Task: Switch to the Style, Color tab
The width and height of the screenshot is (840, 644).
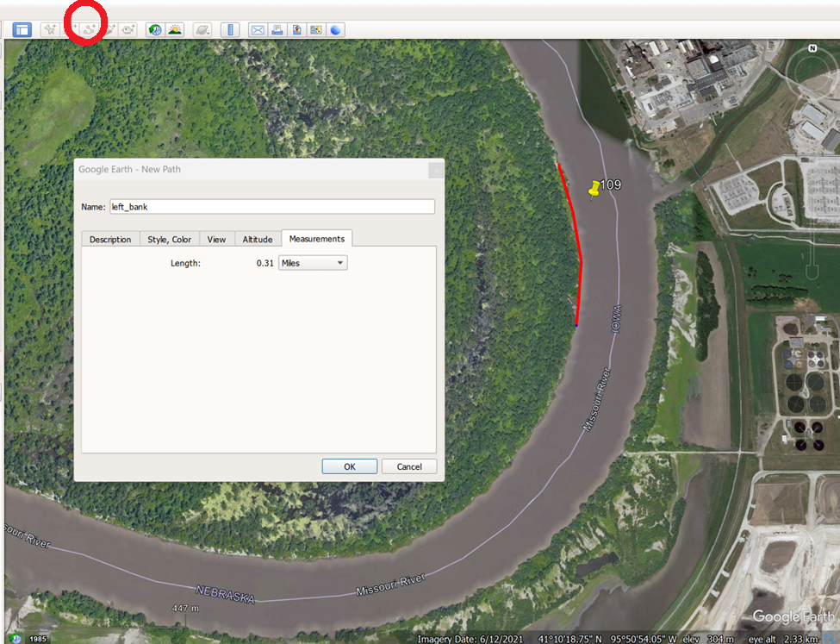Action: 169,239
